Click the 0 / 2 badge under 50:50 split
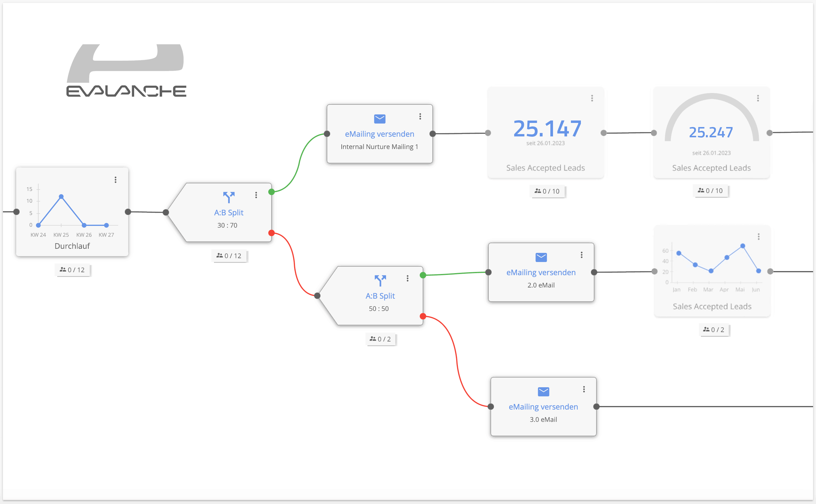 (380, 339)
